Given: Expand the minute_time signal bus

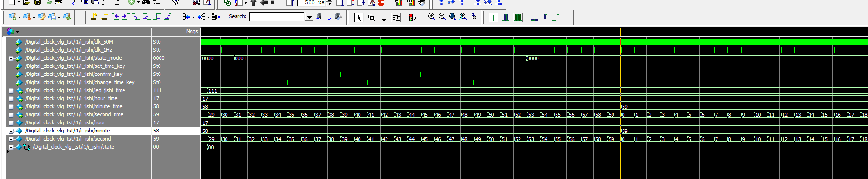Looking at the screenshot, I should (x=11, y=107).
